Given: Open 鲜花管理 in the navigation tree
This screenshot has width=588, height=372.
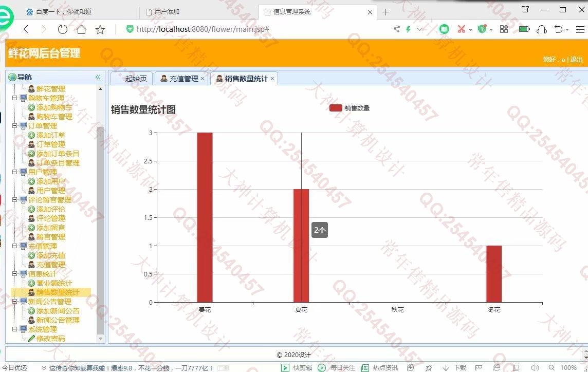Looking at the screenshot, I should click(50, 89).
